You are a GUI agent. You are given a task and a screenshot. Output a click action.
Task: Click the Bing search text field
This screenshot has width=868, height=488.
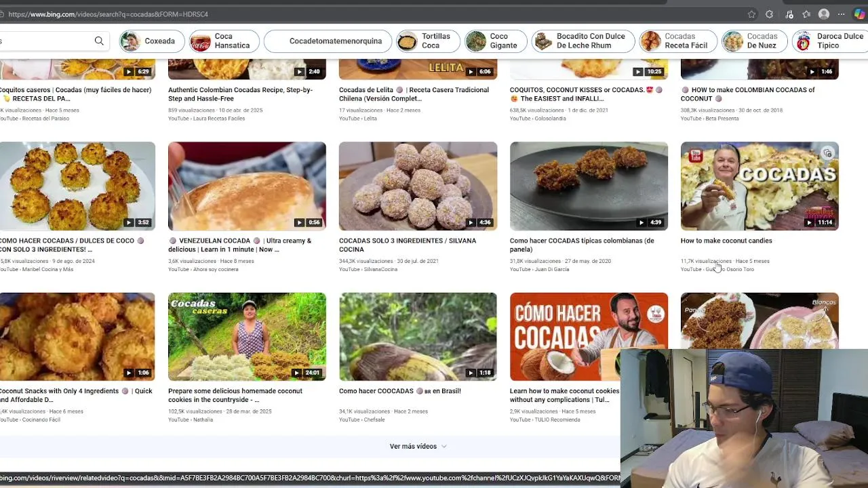tap(44, 41)
